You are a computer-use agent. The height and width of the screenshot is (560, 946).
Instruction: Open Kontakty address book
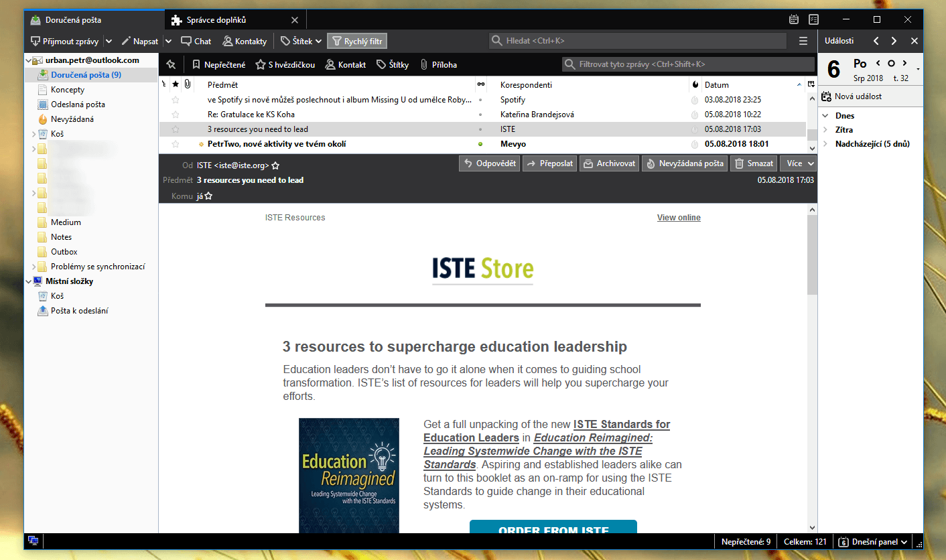pos(245,42)
